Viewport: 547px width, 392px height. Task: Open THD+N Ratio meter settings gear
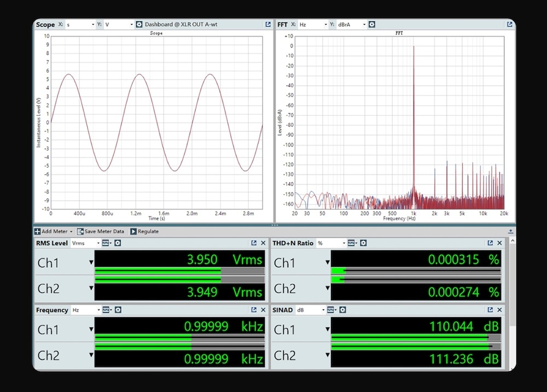click(x=364, y=243)
